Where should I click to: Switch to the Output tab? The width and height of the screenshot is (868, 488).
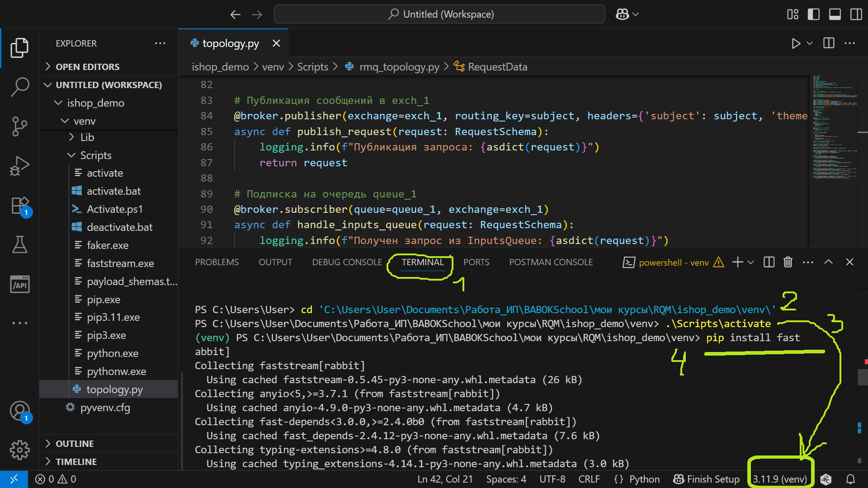click(275, 262)
